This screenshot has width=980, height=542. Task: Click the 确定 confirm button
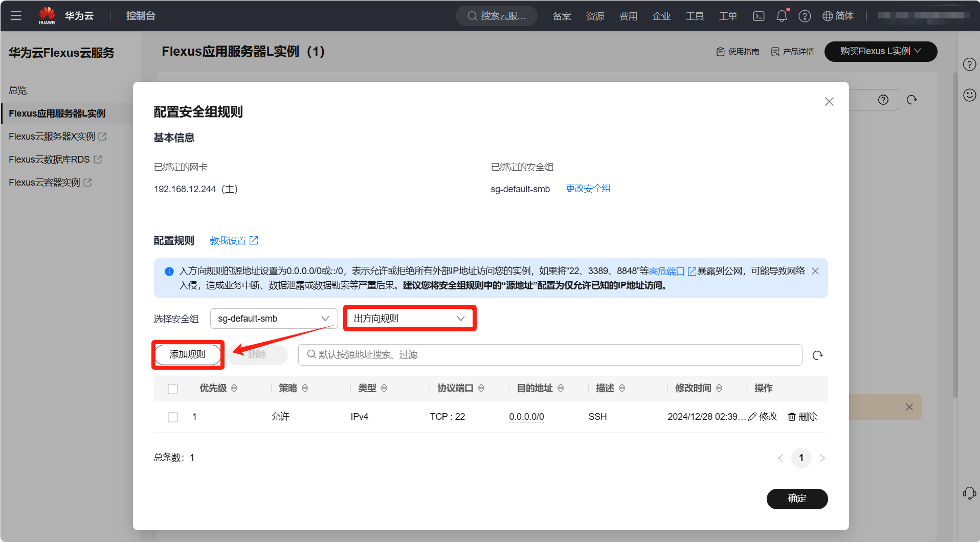tap(797, 499)
